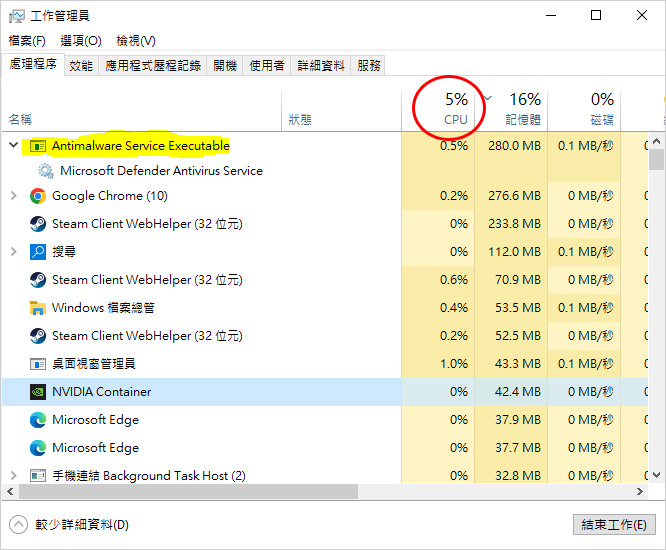Minimize the 工作管理員 window
Image resolution: width=666 pixels, height=550 pixels.
tap(551, 16)
